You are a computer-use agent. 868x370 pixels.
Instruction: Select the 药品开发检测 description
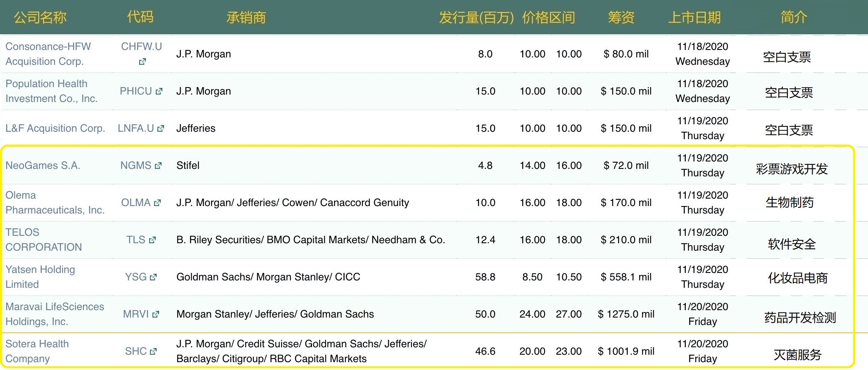(x=800, y=318)
